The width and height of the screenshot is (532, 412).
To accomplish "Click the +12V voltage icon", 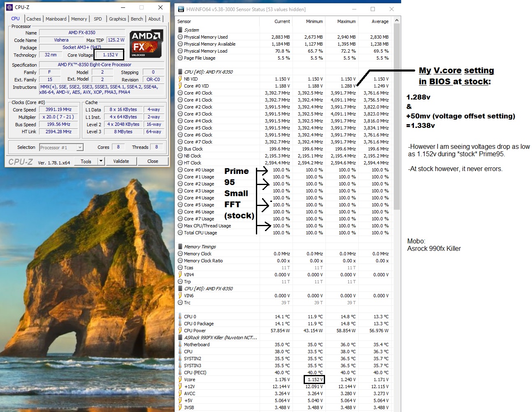I will [x=180, y=387].
